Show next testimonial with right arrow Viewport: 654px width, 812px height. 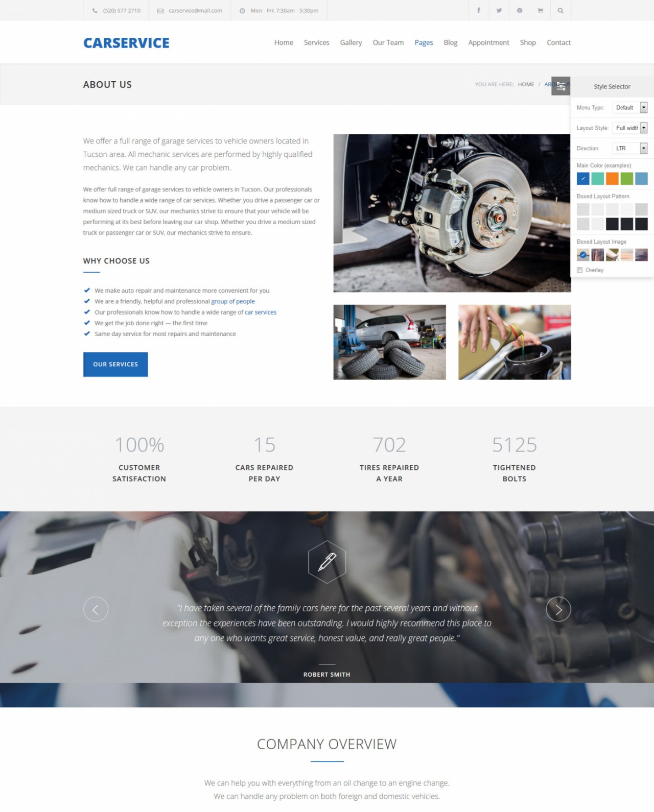pyautogui.click(x=558, y=609)
